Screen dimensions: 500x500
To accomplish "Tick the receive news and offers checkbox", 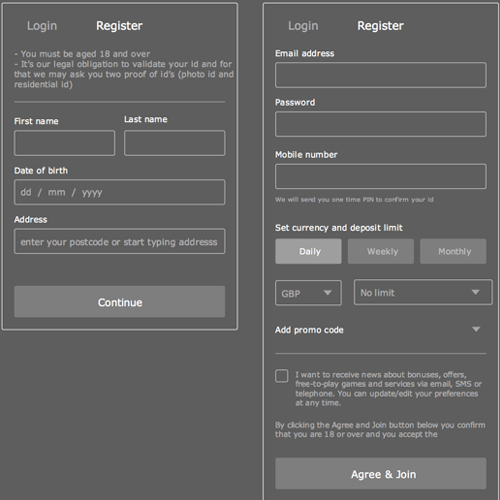I will coord(282,376).
